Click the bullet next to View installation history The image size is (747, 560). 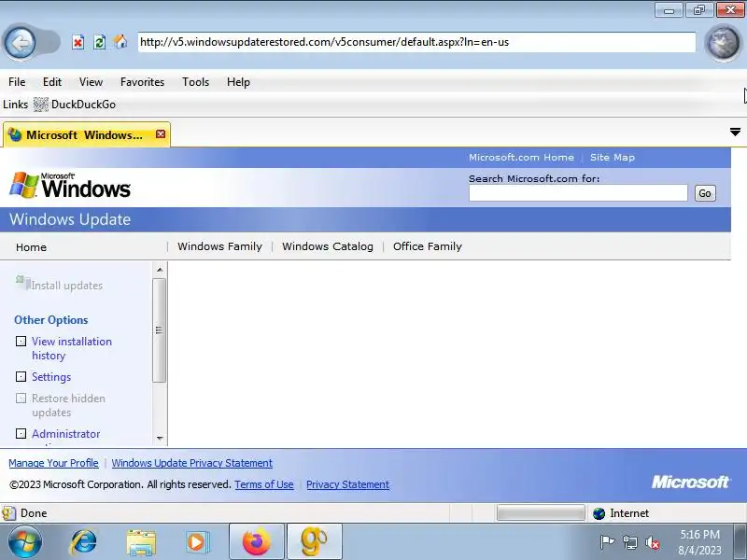point(21,341)
